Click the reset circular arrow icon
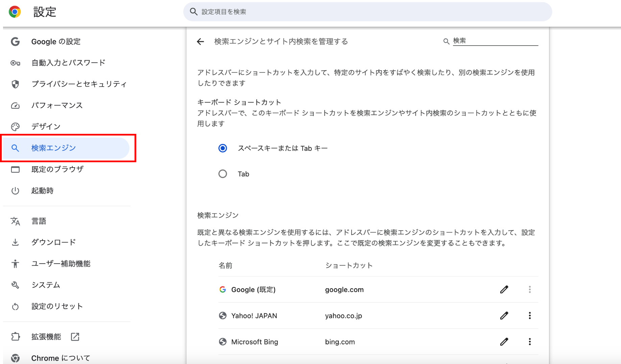621x364 pixels. [x=15, y=307]
